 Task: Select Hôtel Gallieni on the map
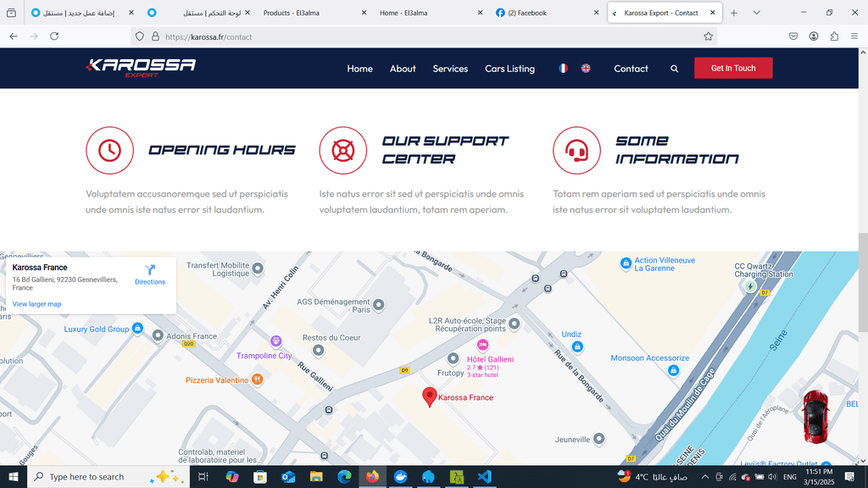tap(482, 346)
